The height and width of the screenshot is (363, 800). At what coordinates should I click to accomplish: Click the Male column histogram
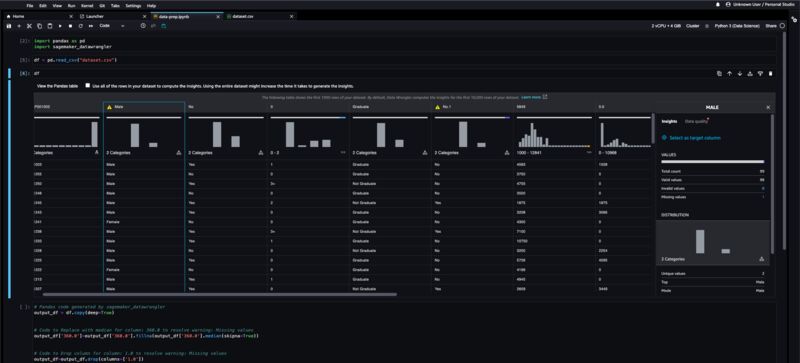coord(144,134)
